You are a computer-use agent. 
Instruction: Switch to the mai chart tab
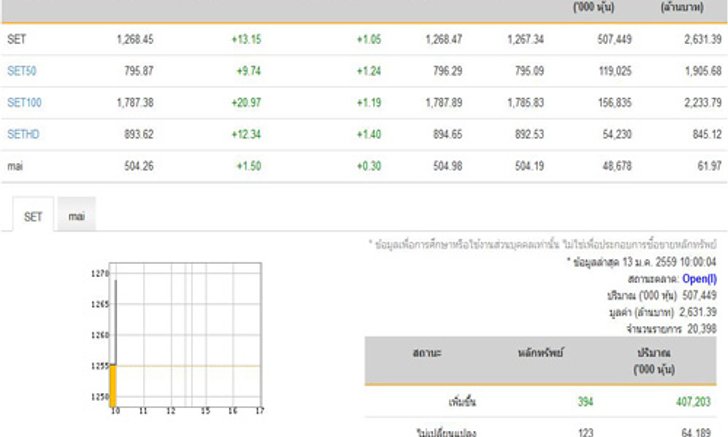pyautogui.click(x=77, y=214)
